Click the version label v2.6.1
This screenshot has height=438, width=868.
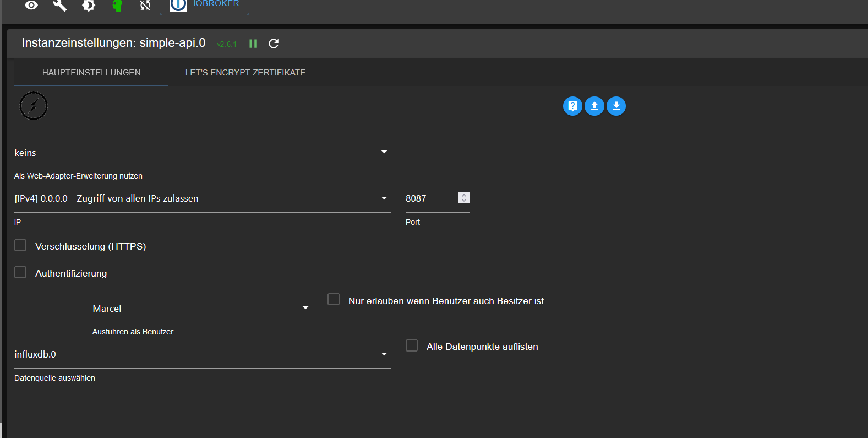227,44
